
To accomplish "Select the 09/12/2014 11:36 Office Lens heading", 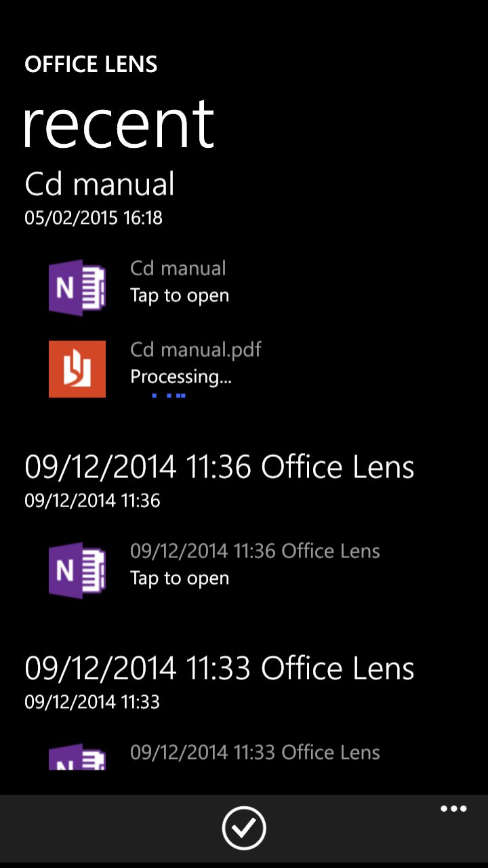I will tap(219, 467).
